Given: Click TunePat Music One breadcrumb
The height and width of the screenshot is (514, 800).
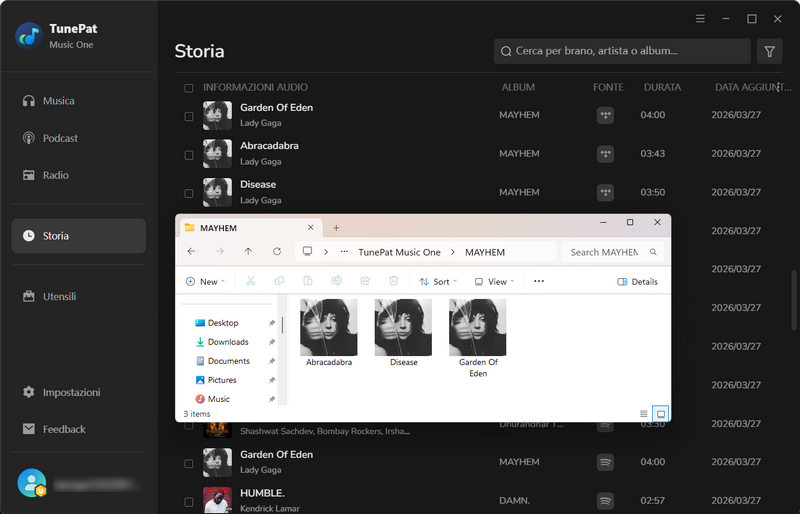Looking at the screenshot, I should click(x=399, y=252).
